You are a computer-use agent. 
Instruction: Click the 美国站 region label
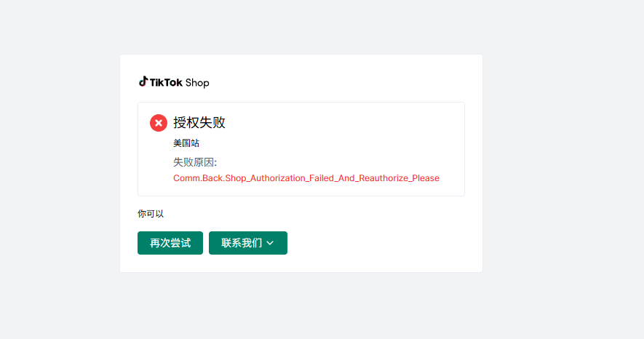point(186,143)
